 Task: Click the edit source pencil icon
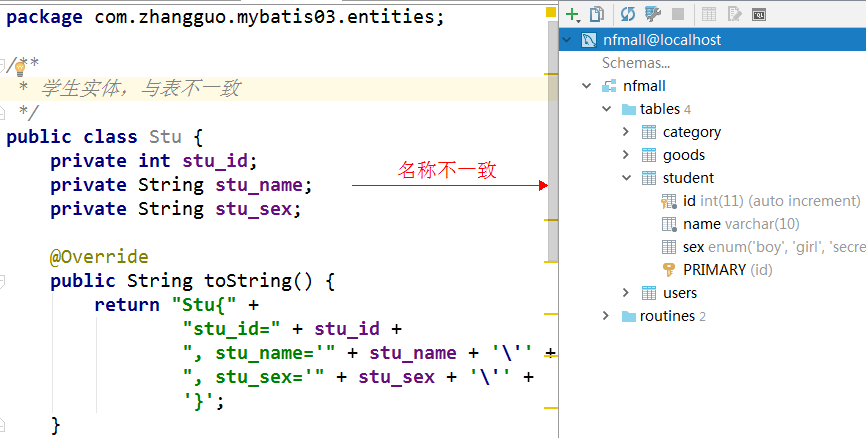click(735, 14)
